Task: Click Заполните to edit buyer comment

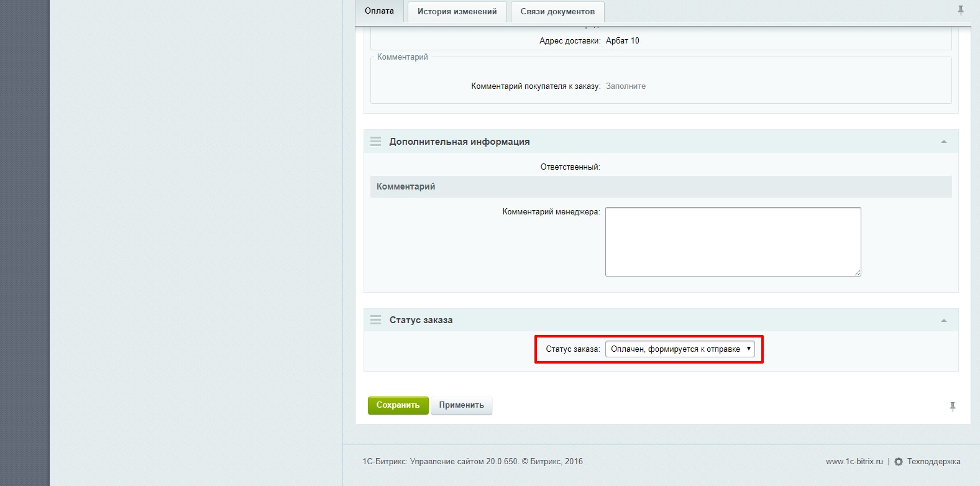Action: point(626,86)
